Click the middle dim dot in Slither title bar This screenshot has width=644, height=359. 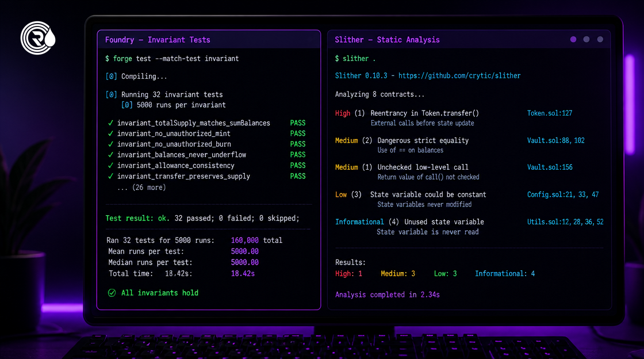[586, 40]
